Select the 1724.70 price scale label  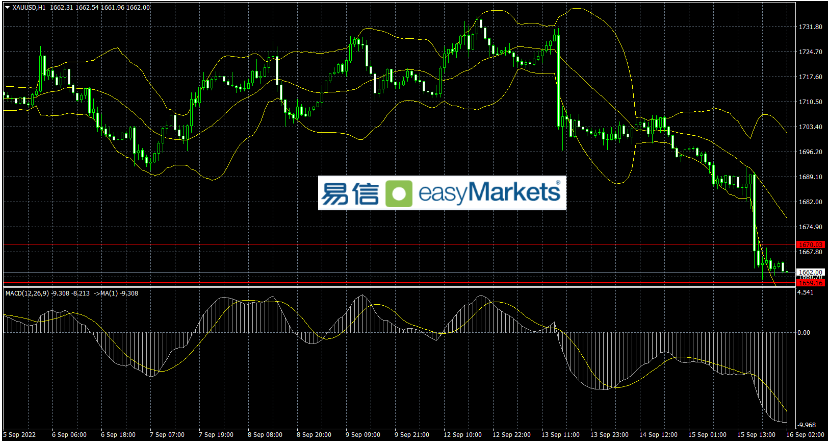point(810,51)
